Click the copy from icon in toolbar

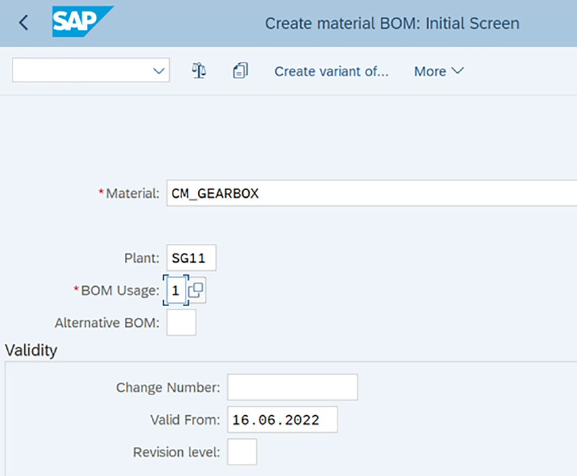tap(240, 70)
